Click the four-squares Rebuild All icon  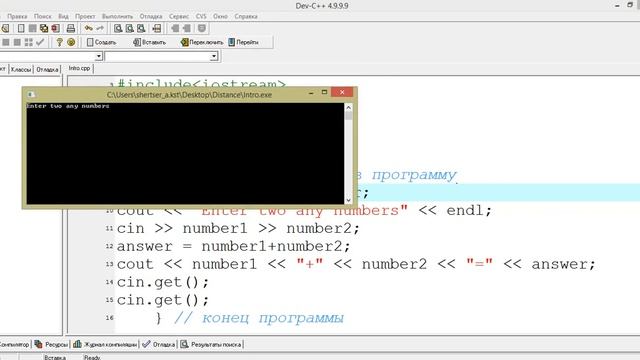29,42
